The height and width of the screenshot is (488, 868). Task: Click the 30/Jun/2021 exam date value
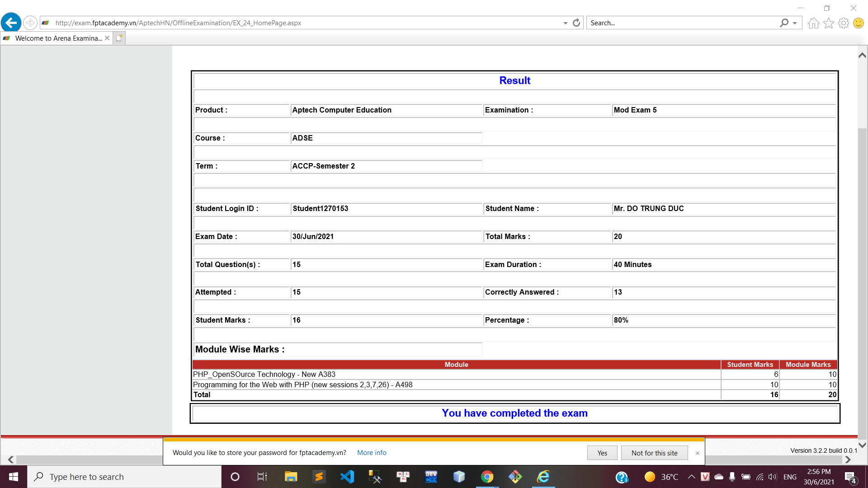click(313, 236)
